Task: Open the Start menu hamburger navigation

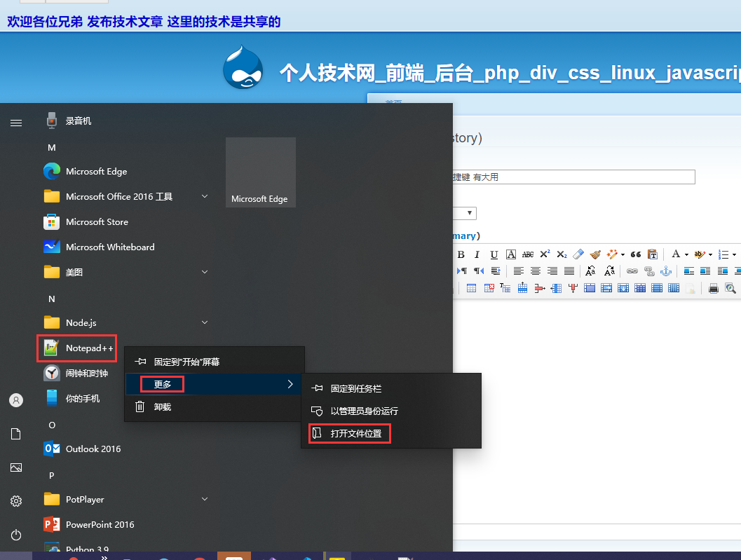Action: tap(16, 123)
